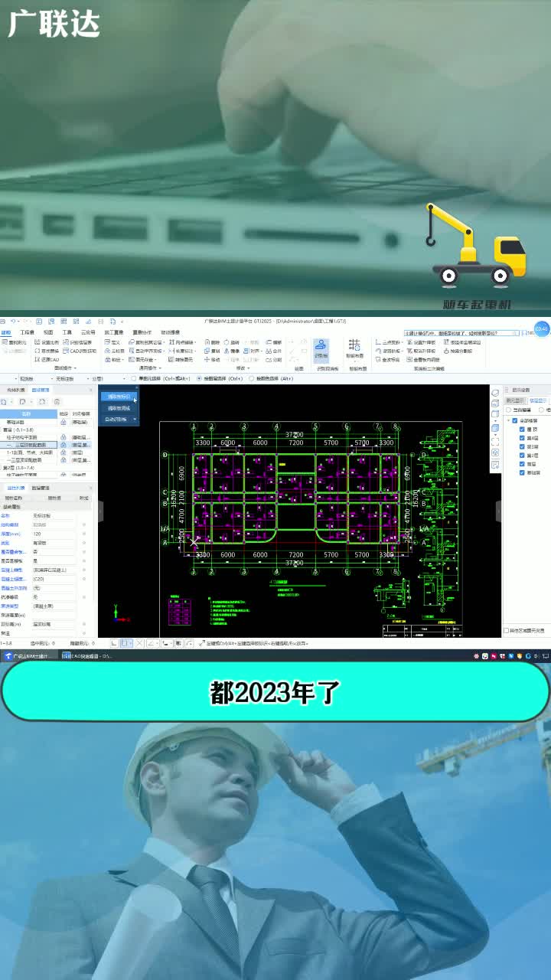
Task: Click 自动识别板 button
Action: [x=115, y=419]
